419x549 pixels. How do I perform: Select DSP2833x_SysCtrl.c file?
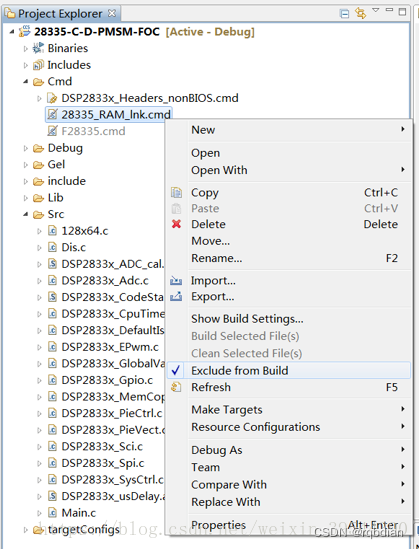(112, 480)
